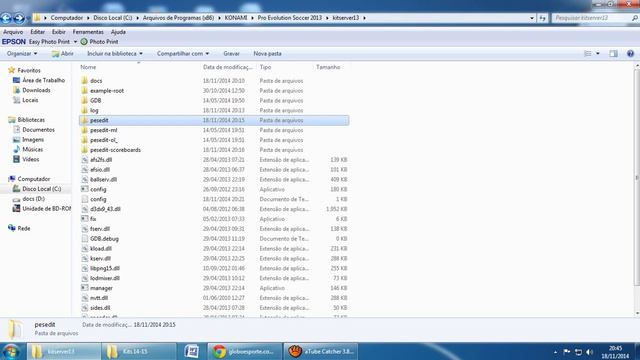
Task: Open the Organizar dropdown
Action: pos(22,53)
